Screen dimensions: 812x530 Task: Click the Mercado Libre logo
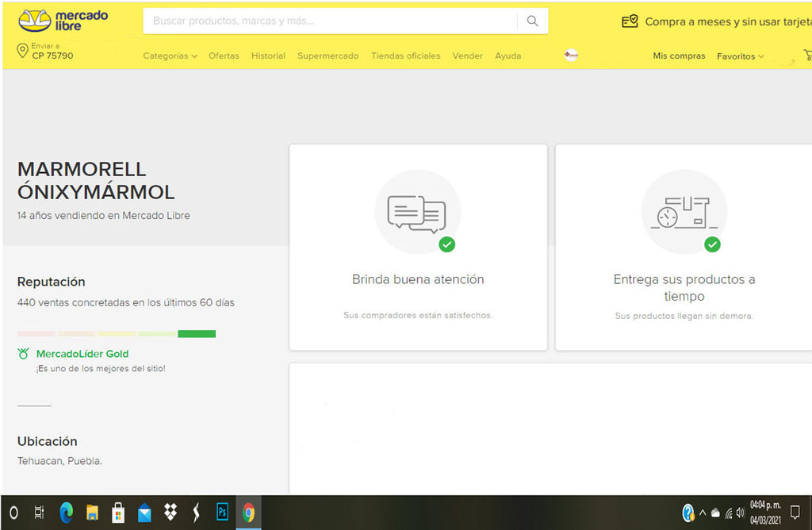(63, 21)
